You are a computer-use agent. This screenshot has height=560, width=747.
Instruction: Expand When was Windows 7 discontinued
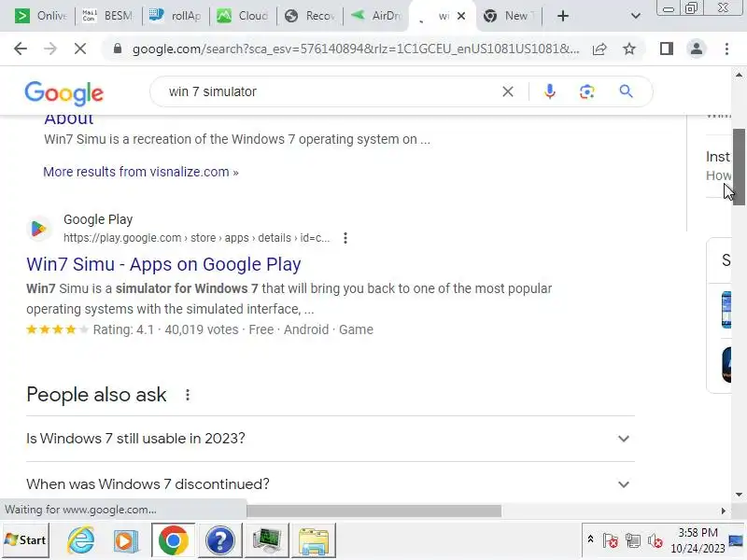click(331, 484)
